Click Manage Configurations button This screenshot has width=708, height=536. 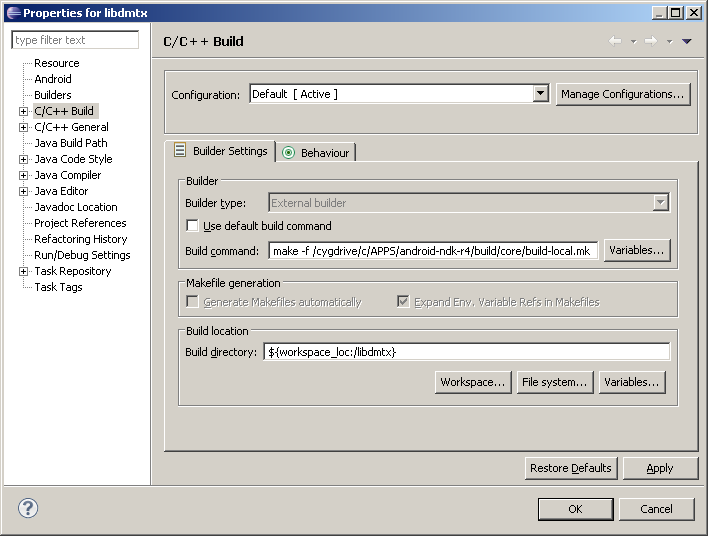(x=623, y=94)
